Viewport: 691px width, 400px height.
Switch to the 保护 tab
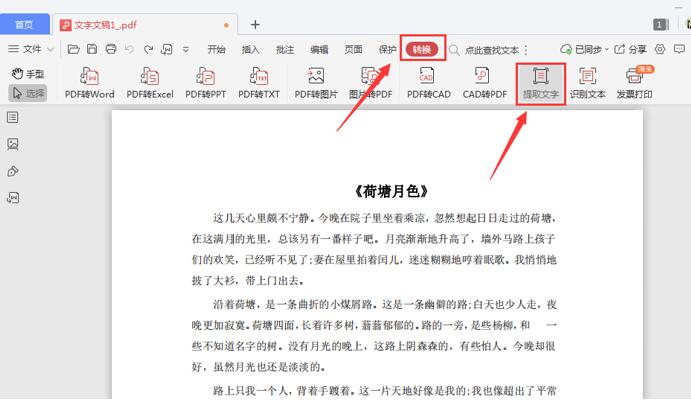(x=387, y=50)
